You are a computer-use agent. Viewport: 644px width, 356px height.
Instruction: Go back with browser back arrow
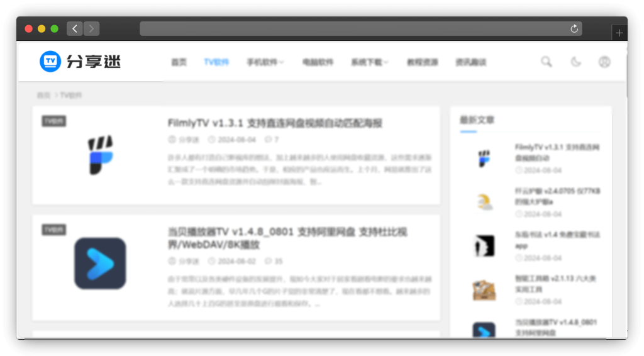tap(75, 29)
